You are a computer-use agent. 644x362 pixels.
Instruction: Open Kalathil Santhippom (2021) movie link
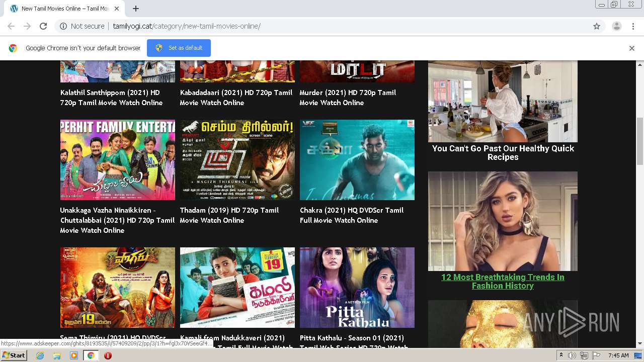point(111,98)
